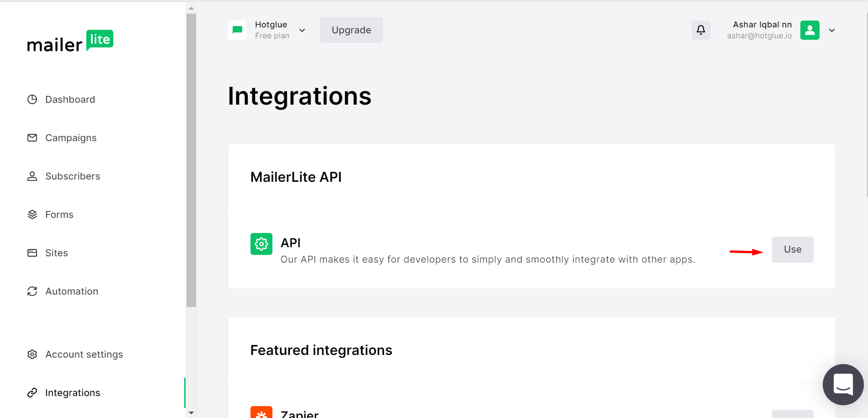The height and width of the screenshot is (418, 868).
Task: Click the Automation refresh icon
Action: pyautogui.click(x=32, y=291)
